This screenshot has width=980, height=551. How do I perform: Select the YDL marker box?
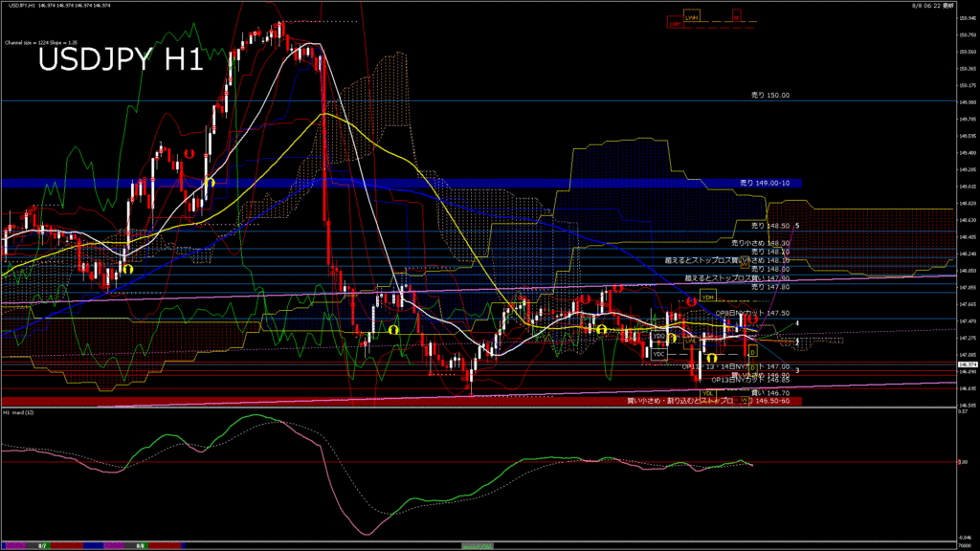pyautogui.click(x=708, y=393)
